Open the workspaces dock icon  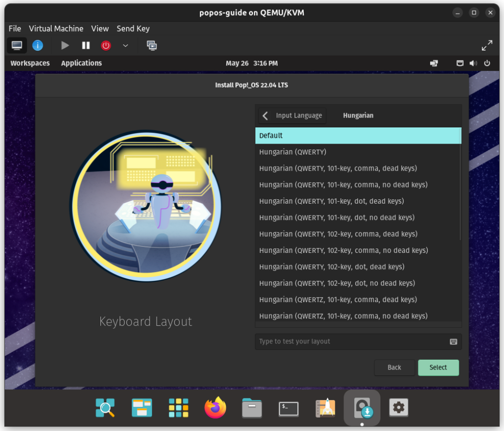[142, 407]
